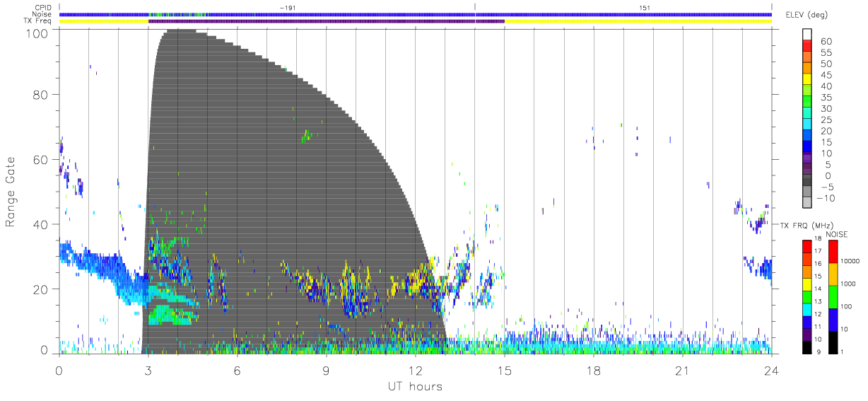Click the "1000" label on the NOISE scale
This screenshot has height=401, width=868.
tap(848, 284)
